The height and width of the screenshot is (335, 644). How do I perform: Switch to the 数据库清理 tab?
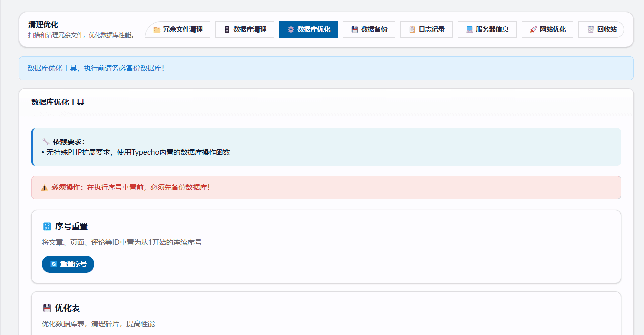point(244,29)
